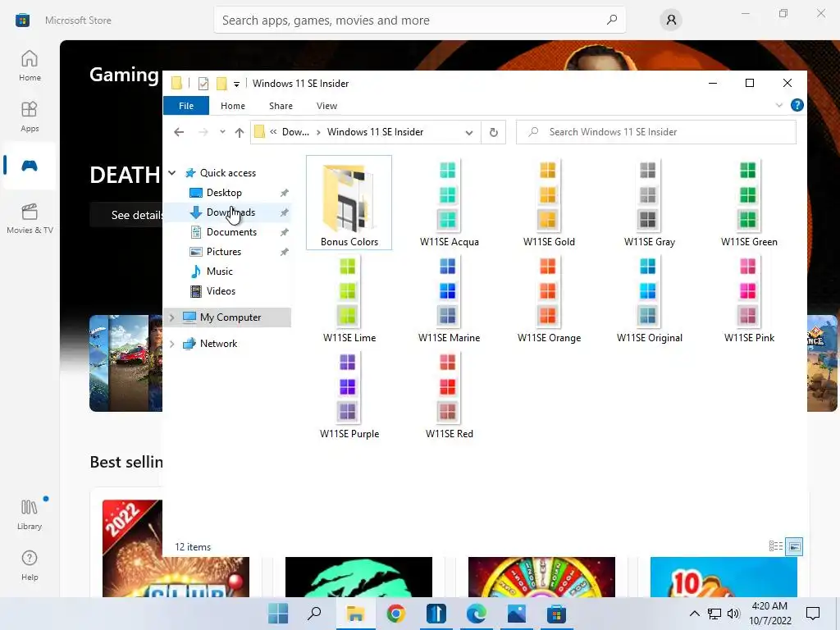Click Dow... breadcrumb in address bar
The width and height of the screenshot is (840, 630).
coord(295,132)
